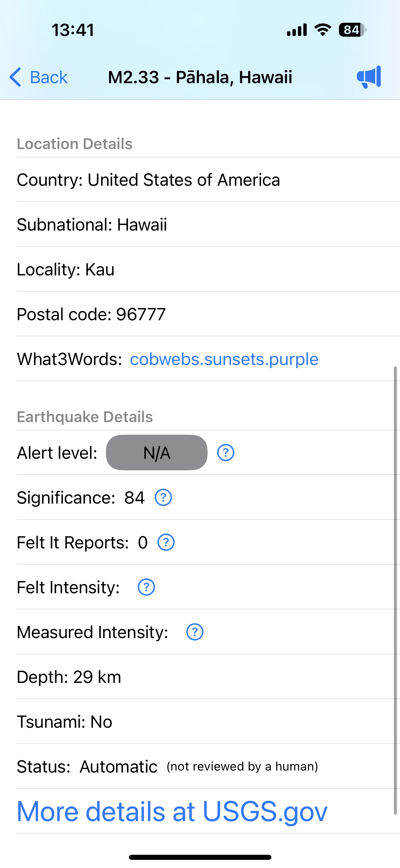The height and width of the screenshot is (868, 400).
Task: Tap Significance help question mark icon
Action: point(163,498)
